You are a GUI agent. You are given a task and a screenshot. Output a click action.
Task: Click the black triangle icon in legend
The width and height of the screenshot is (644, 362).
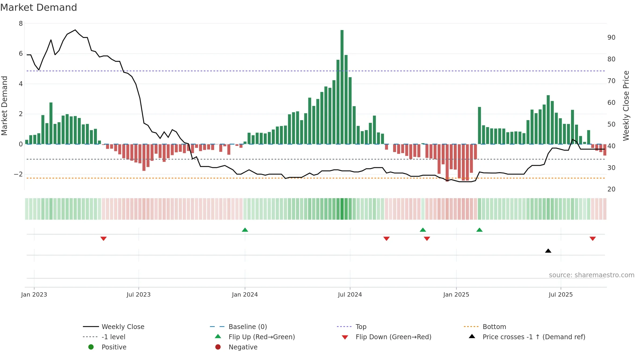pyautogui.click(x=472, y=336)
